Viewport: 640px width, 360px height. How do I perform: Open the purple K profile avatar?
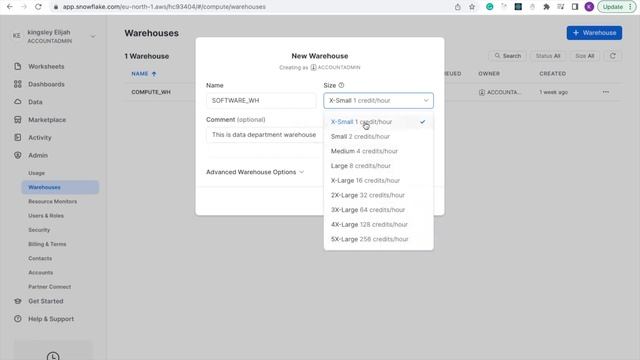pyautogui.click(x=589, y=7)
